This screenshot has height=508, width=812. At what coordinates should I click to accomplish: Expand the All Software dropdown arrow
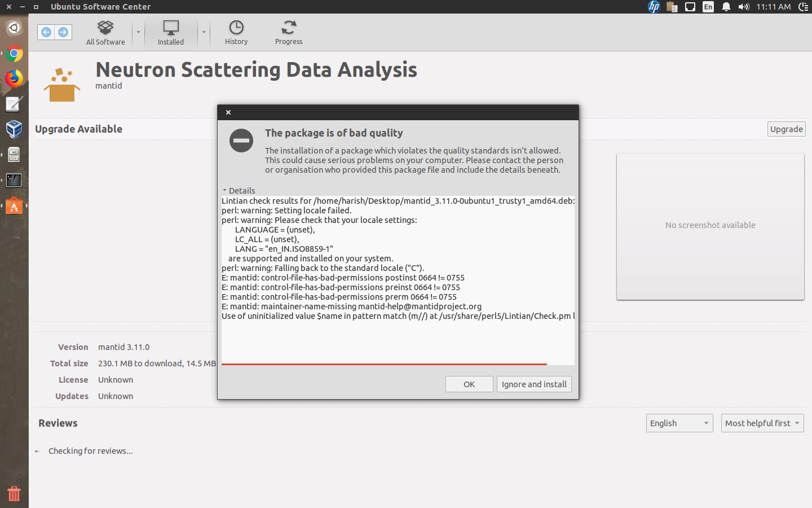click(138, 33)
